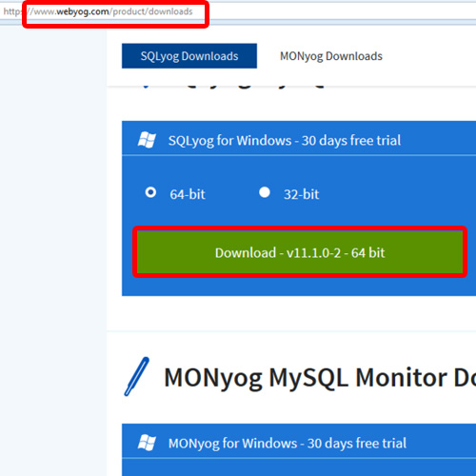Click Windows logo beside SQLyog for Windows
Image resolution: width=476 pixels, height=476 pixels.
(147, 140)
